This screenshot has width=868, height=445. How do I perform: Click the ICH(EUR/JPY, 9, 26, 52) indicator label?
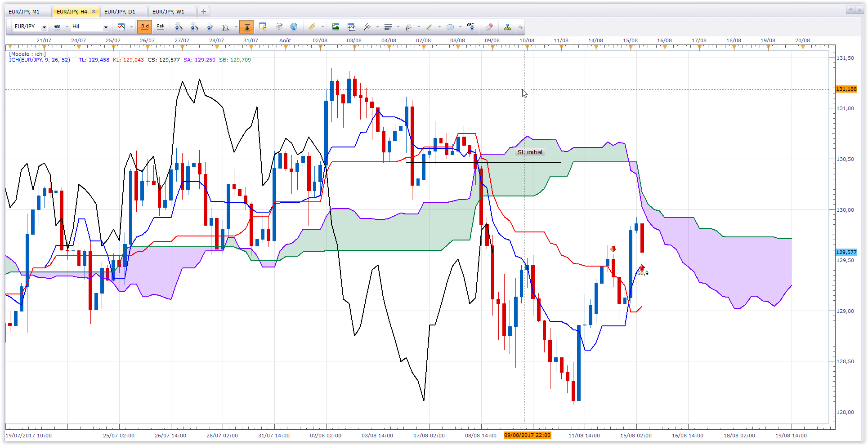(40, 60)
